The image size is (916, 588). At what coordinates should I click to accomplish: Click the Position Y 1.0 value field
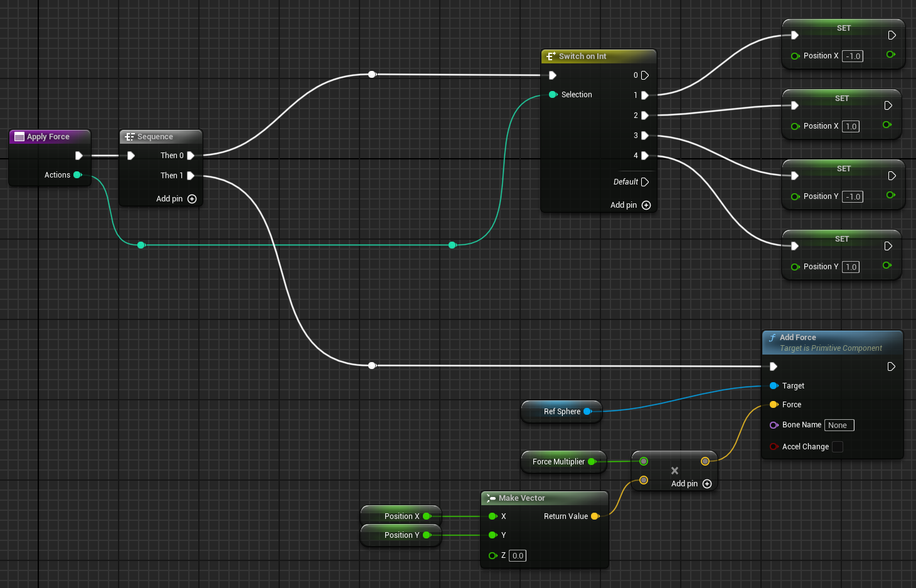tap(851, 267)
